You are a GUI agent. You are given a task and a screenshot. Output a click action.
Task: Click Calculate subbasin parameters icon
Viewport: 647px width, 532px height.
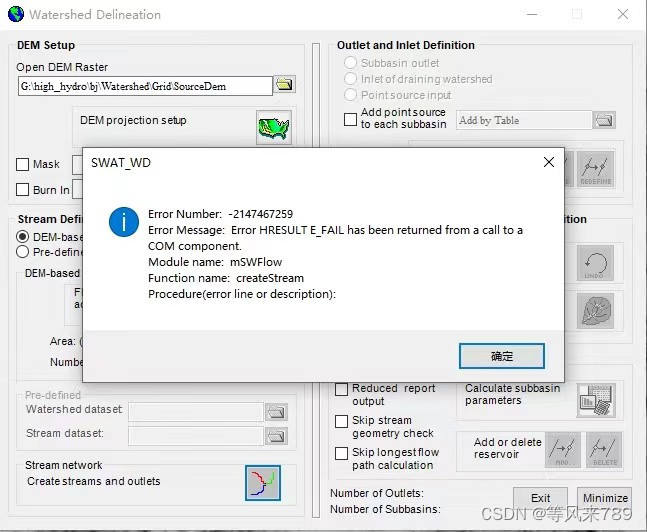pyautogui.click(x=596, y=400)
